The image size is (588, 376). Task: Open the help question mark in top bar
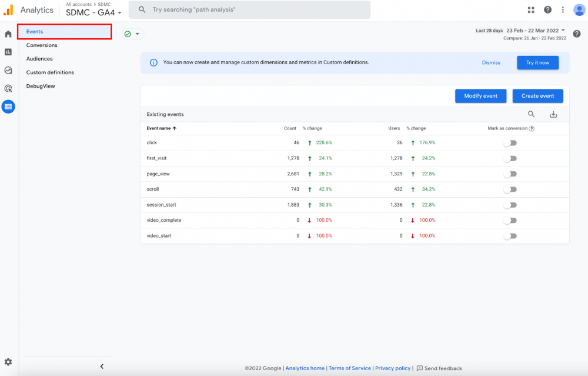pyautogui.click(x=547, y=10)
